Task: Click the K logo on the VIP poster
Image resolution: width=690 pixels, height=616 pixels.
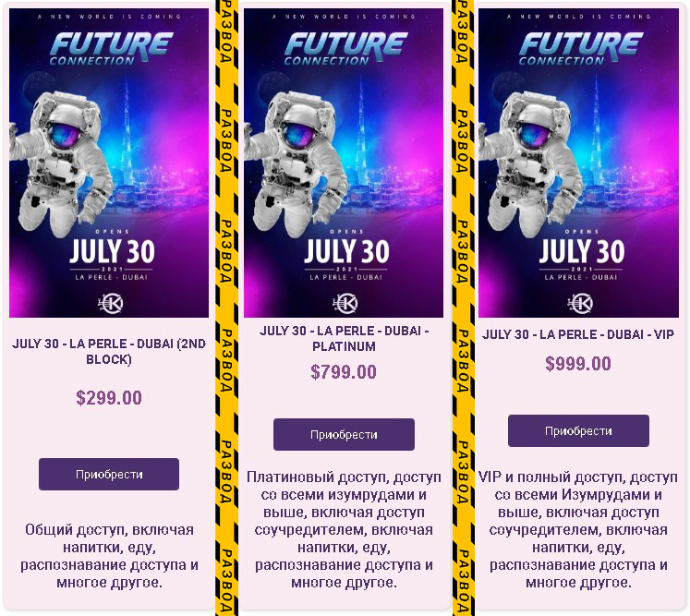Action: [x=580, y=303]
